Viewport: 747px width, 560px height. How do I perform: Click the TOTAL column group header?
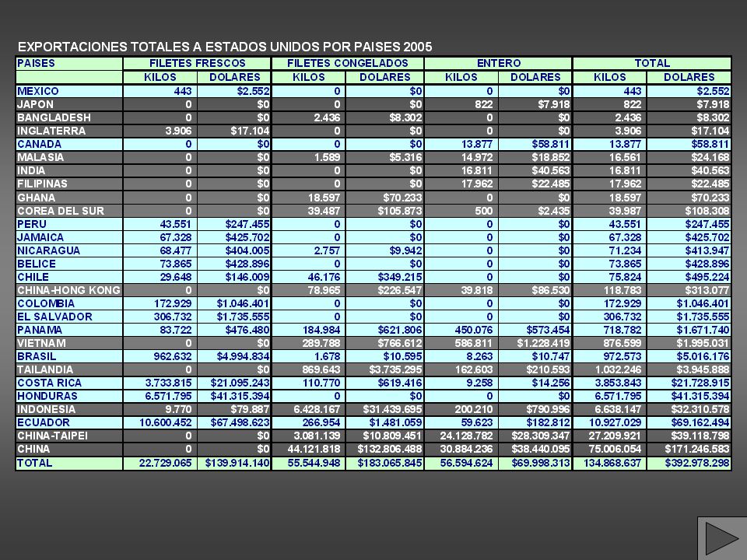point(652,63)
